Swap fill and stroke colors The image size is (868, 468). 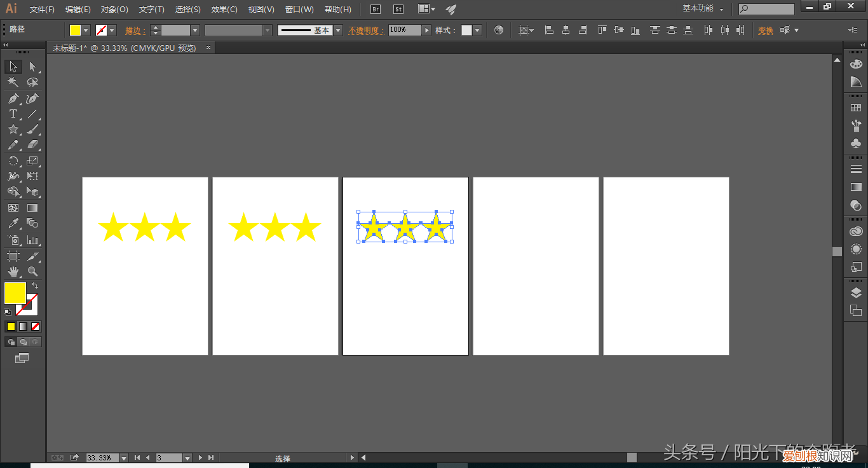point(35,286)
